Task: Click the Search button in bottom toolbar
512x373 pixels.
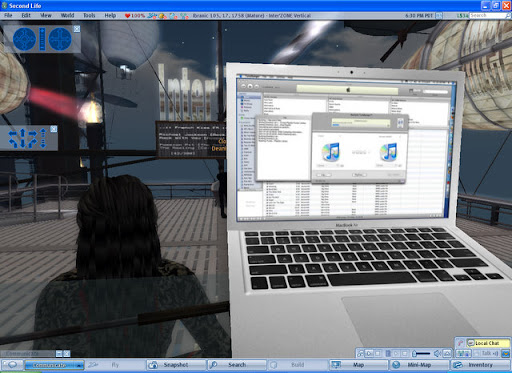Action: tap(237, 365)
